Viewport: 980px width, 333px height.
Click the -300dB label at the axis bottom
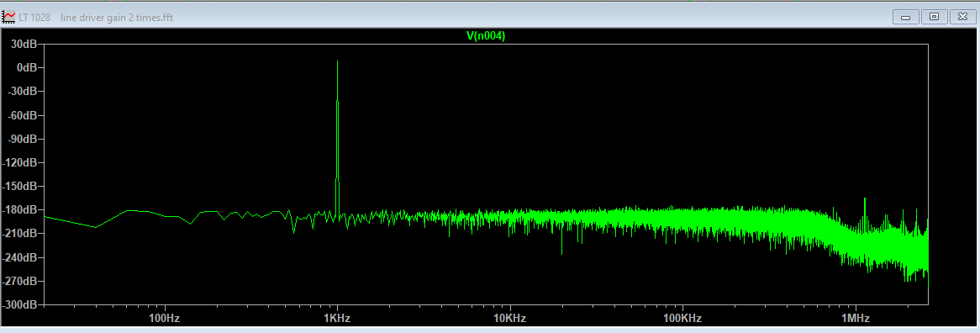tap(20, 305)
